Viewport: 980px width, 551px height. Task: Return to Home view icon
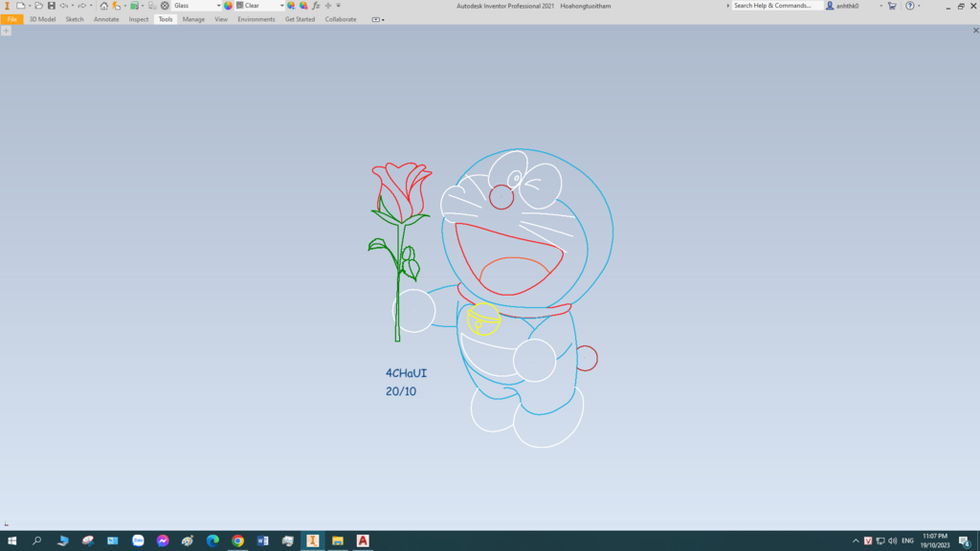point(103,6)
